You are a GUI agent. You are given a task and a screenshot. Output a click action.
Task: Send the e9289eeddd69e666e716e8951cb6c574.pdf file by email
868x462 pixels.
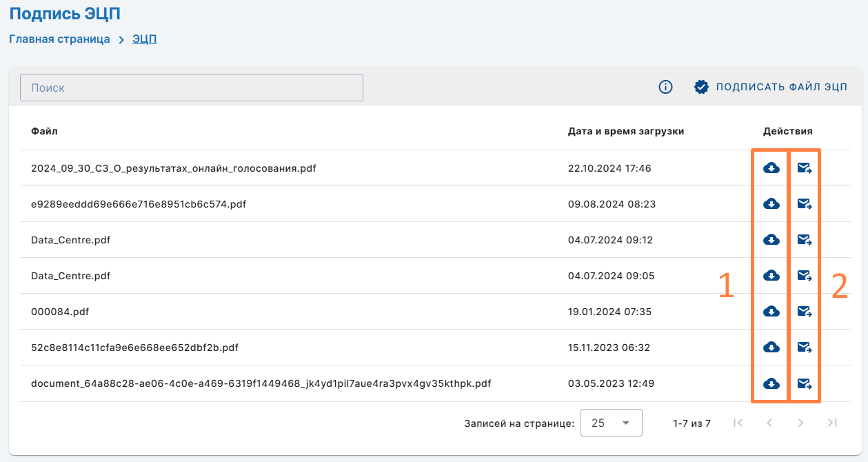click(804, 203)
